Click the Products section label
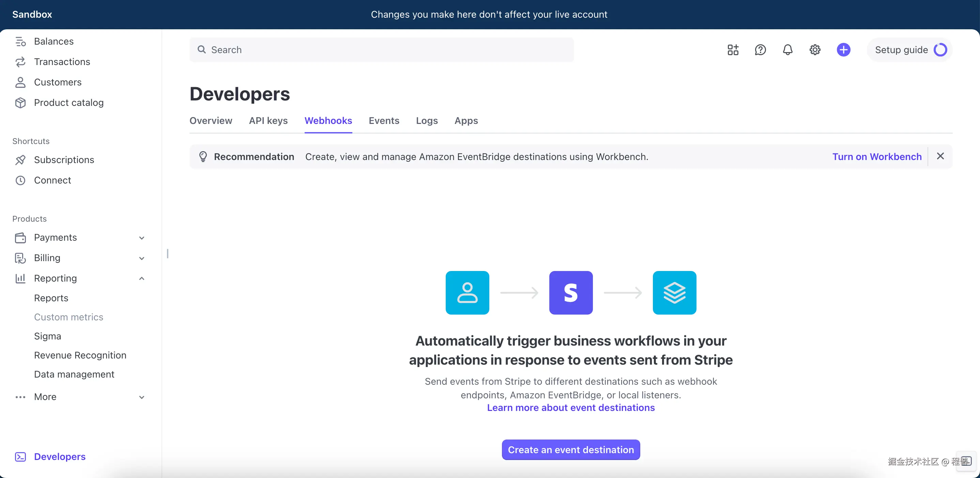This screenshot has height=478, width=980. (x=29, y=219)
